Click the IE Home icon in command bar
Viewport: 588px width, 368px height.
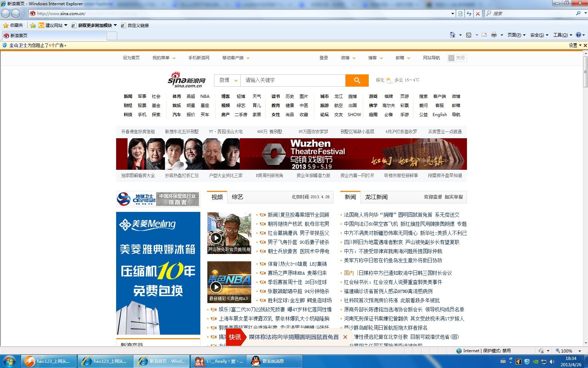[x=452, y=35]
